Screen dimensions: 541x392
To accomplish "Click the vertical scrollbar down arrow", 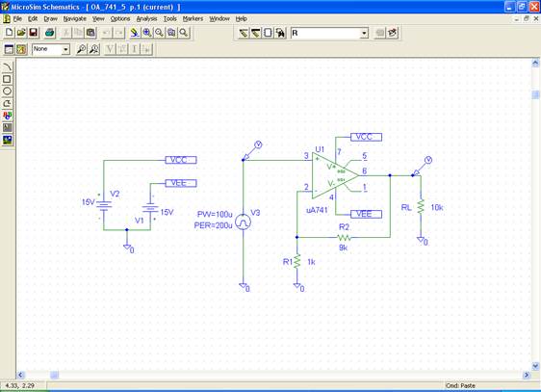I will tap(535, 366).
